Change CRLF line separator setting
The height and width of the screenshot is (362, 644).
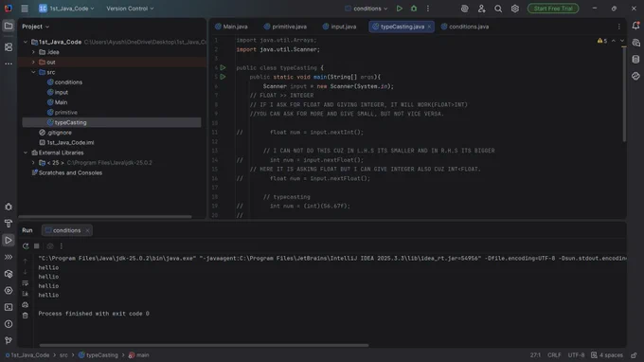[554, 355]
